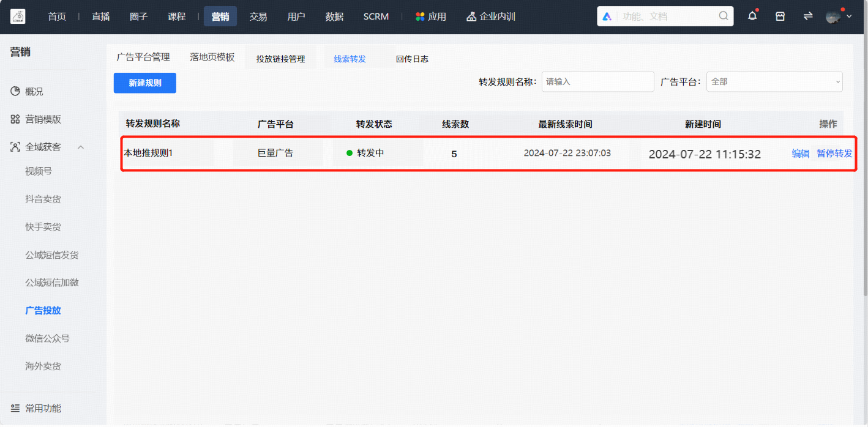868x427 pixels.
Task: Switch to 落地页模板 tab
Action: click(212, 57)
